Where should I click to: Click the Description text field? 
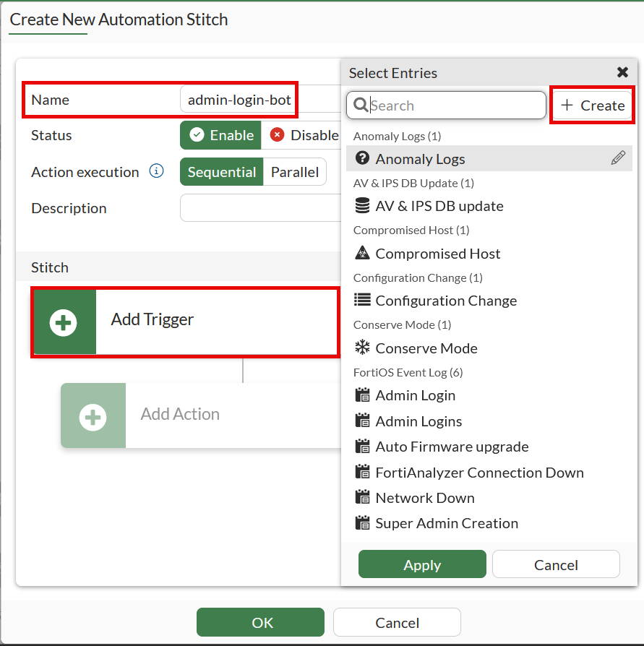pos(260,208)
